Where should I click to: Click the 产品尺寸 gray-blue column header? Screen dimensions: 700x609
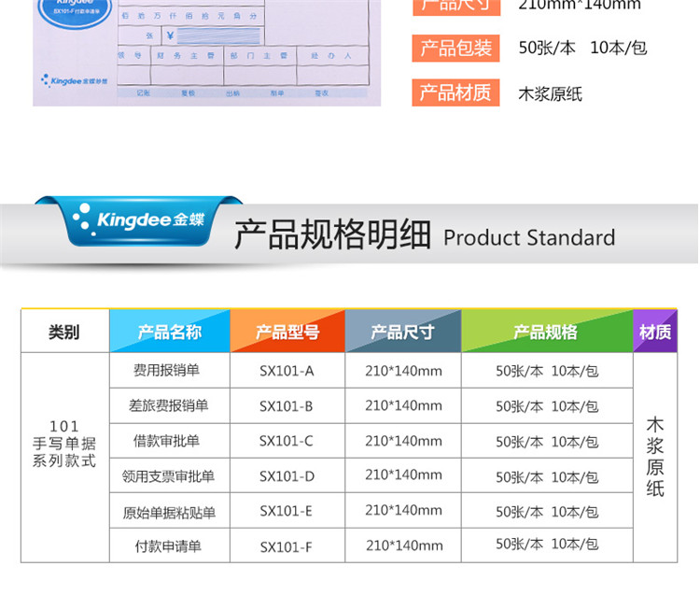(x=403, y=332)
